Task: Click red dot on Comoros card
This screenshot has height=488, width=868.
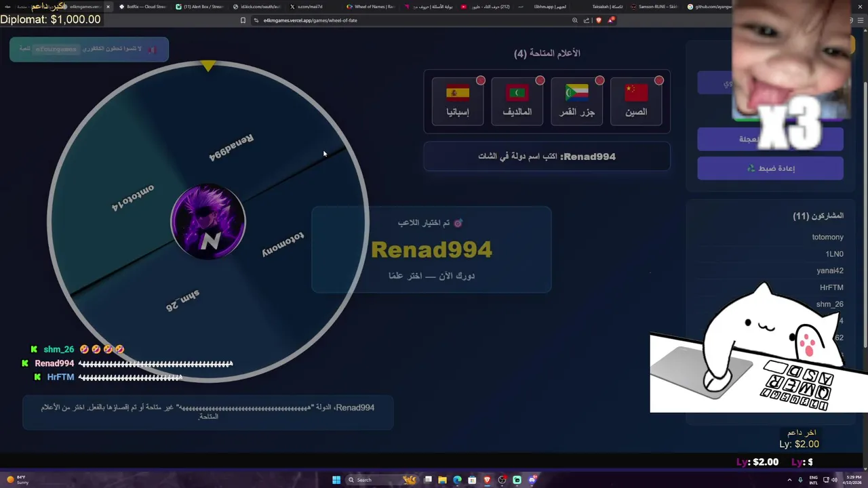Action: click(599, 81)
